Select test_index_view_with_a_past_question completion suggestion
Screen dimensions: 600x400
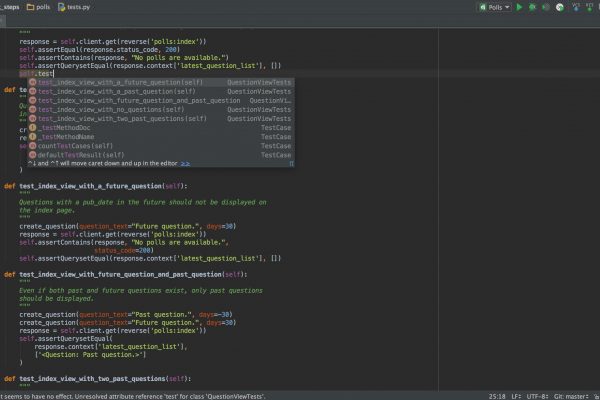[x=161, y=91]
